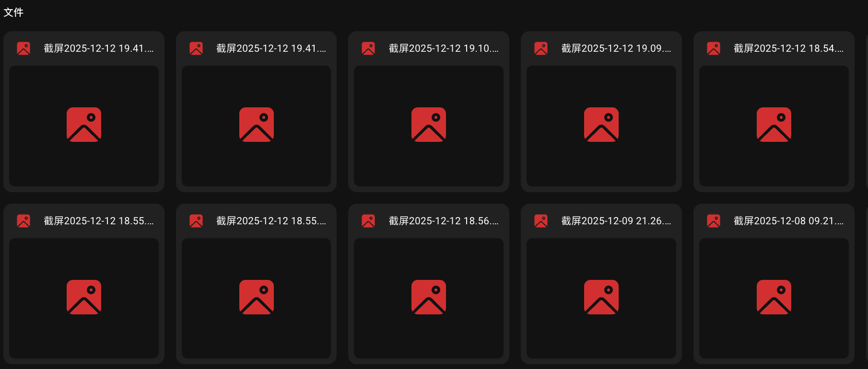Screen dimensions: 868x369
Task: Open the 截屏2025-12-08 09.21 preview thumbnail
Action: (774, 299)
